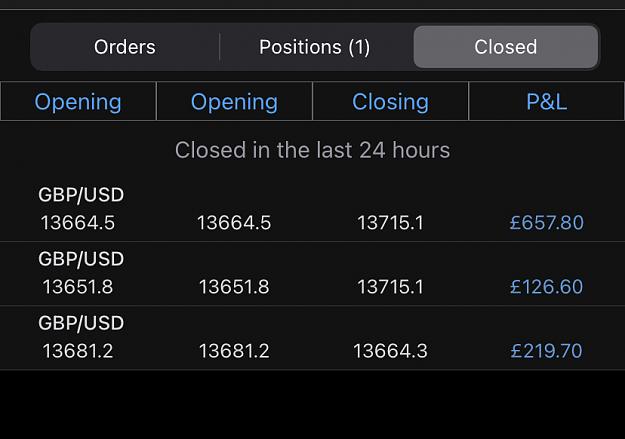This screenshot has width=625, height=439.
Task: Open GBP/USD trade with £657.80 profit
Action: pyautogui.click(x=312, y=209)
